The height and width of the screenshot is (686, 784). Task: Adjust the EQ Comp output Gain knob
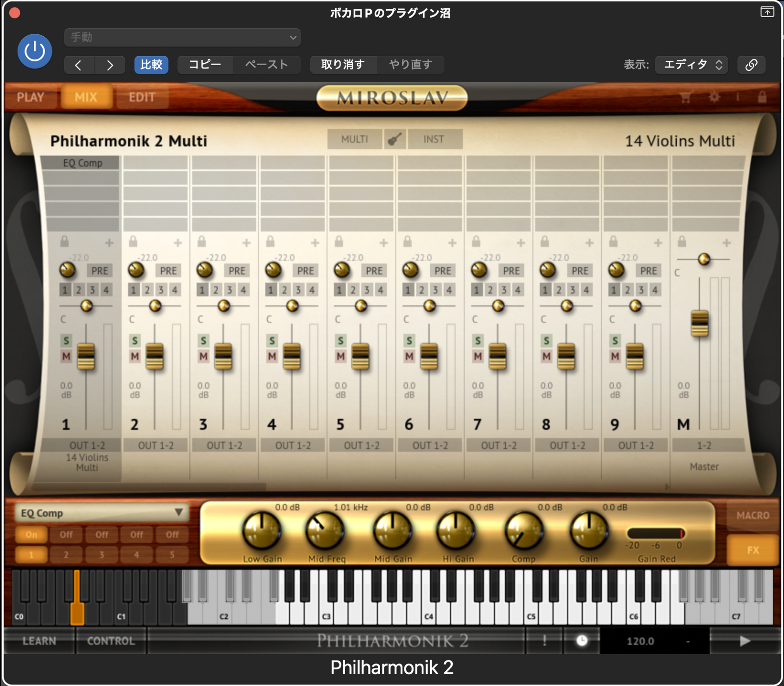[x=589, y=531]
